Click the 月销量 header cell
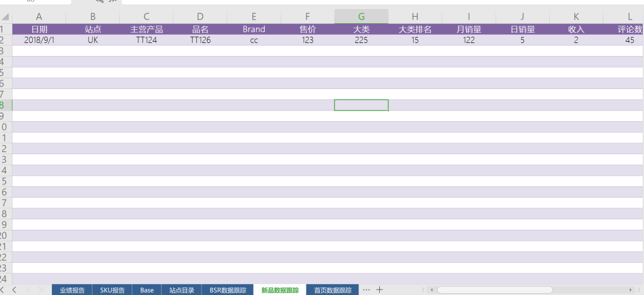The width and height of the screenshot is (644, 295). [469, 29]
